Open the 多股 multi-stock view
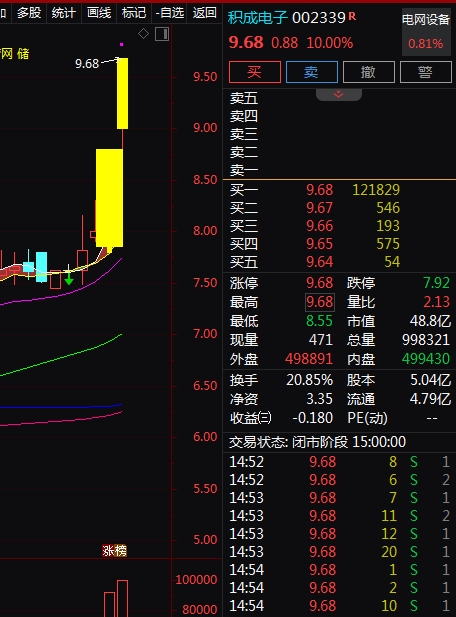Image resolution: width=456 pixels, height=617 pixels. (x=29, y=13)
